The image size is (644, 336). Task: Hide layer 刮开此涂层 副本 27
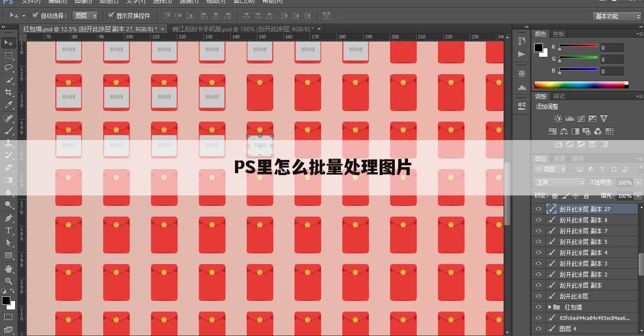point(538,209)
